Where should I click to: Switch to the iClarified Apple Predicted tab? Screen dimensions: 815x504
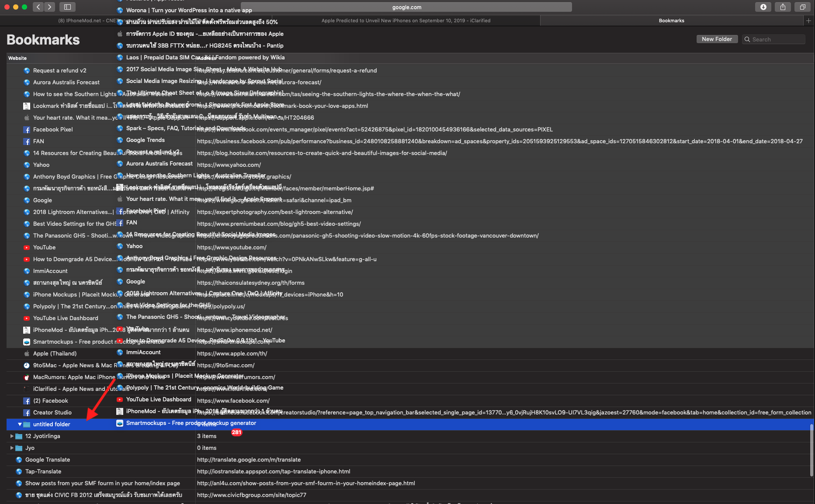click(x=406, y=21)
